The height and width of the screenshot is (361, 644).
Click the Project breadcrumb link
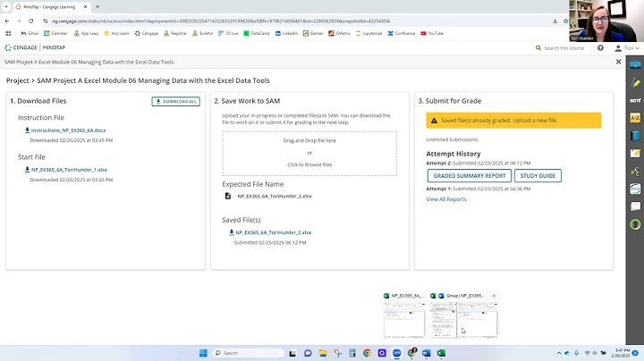[x=17, y=80]
